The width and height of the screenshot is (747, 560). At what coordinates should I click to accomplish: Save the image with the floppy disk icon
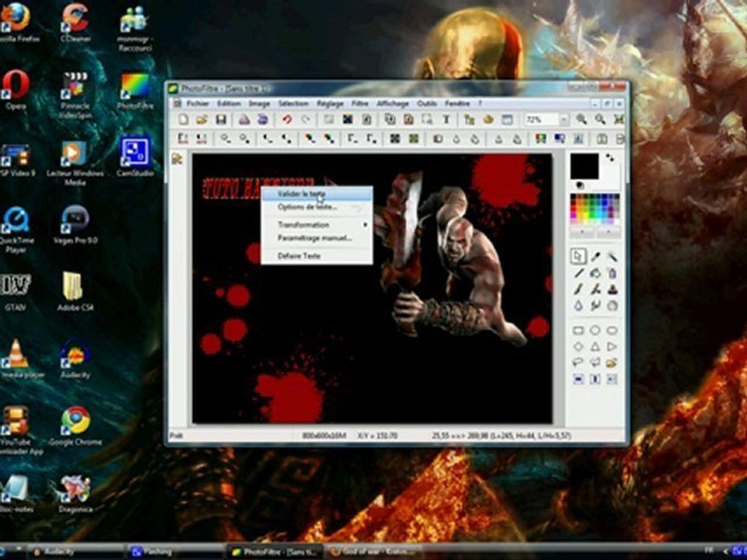[220, 120]
